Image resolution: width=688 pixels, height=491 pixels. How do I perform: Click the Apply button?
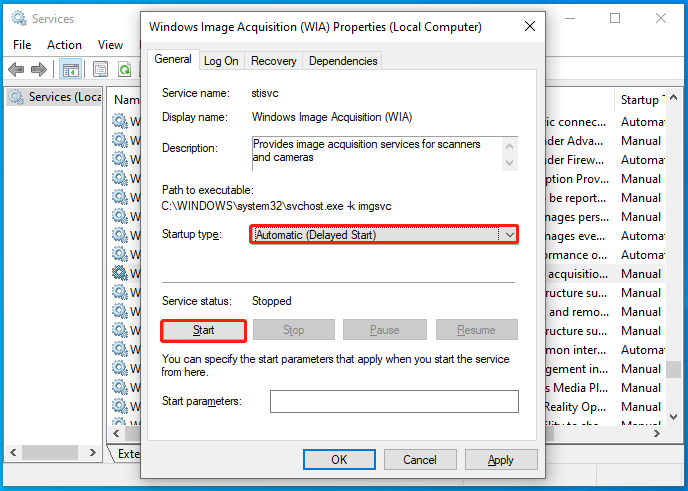(501, 460)
